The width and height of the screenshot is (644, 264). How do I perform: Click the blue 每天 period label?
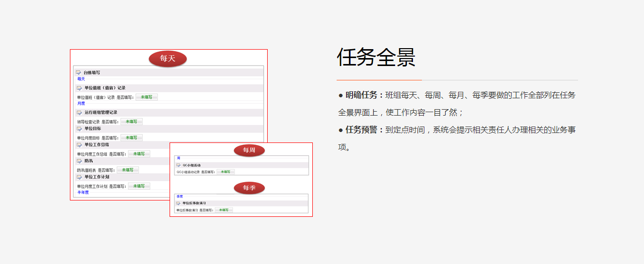pyautogui.click(x=81, y=79)
